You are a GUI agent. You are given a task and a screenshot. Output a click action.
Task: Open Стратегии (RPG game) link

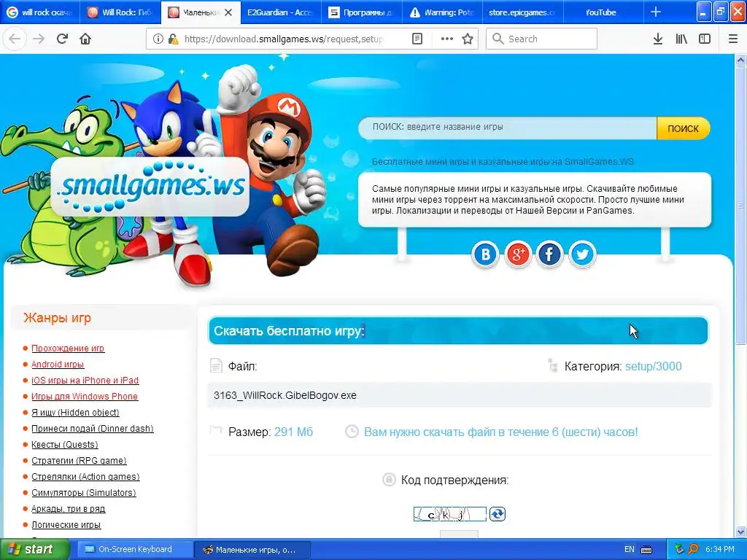click(79, 461)
